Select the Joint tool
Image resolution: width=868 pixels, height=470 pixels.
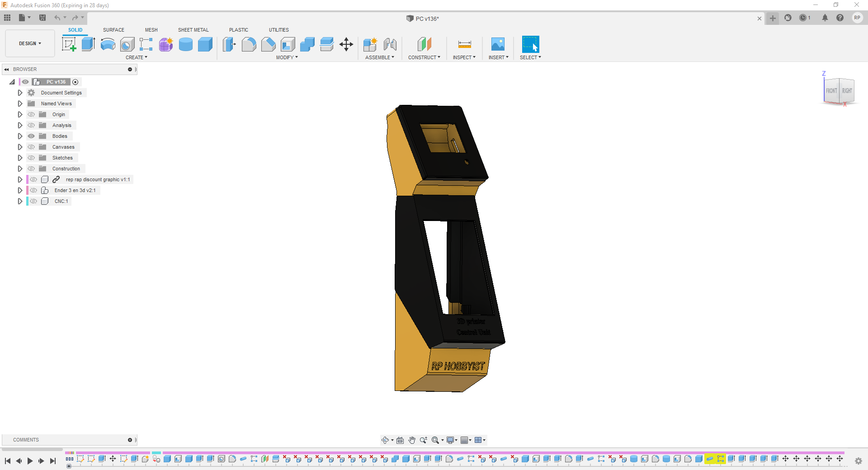tap(390, 44)
